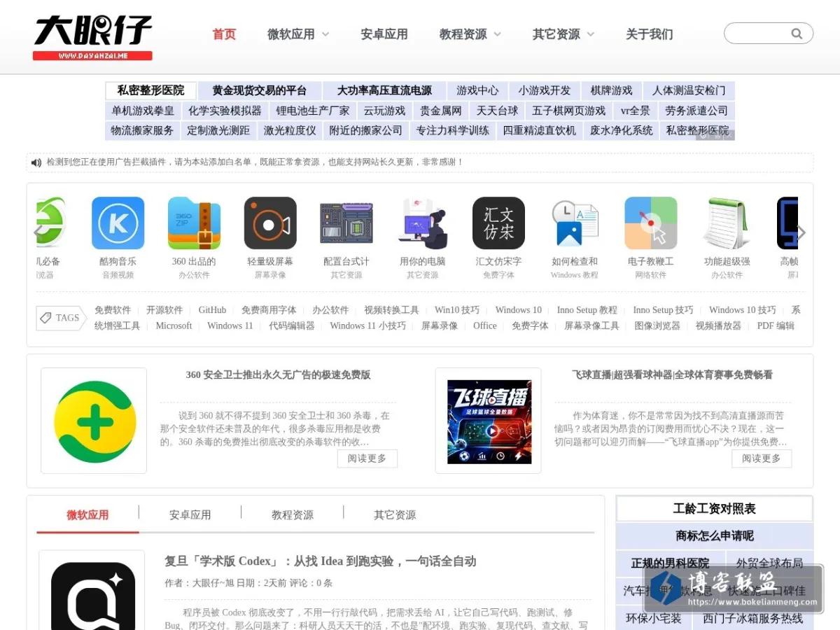Image resolution: width=840 pixels, height=630 pixels.
Task: Open the 飞球直播 poster thumbnail
Action: 489,421
